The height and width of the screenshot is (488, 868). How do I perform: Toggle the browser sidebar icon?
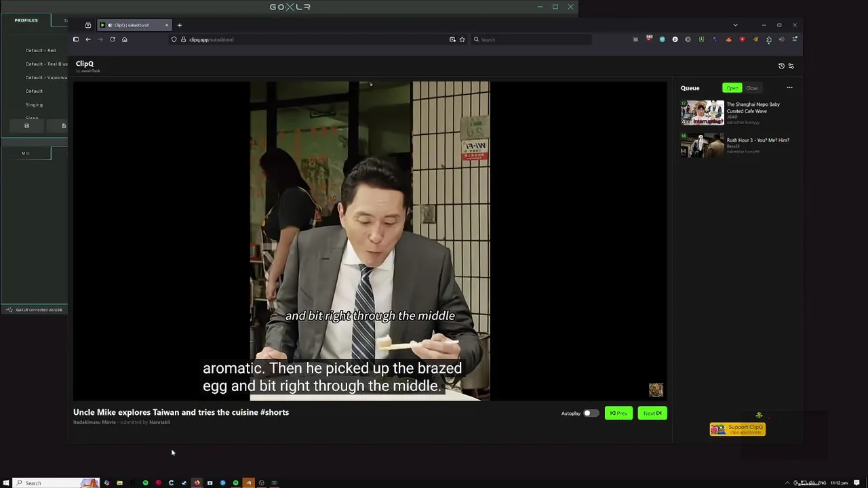76,39
